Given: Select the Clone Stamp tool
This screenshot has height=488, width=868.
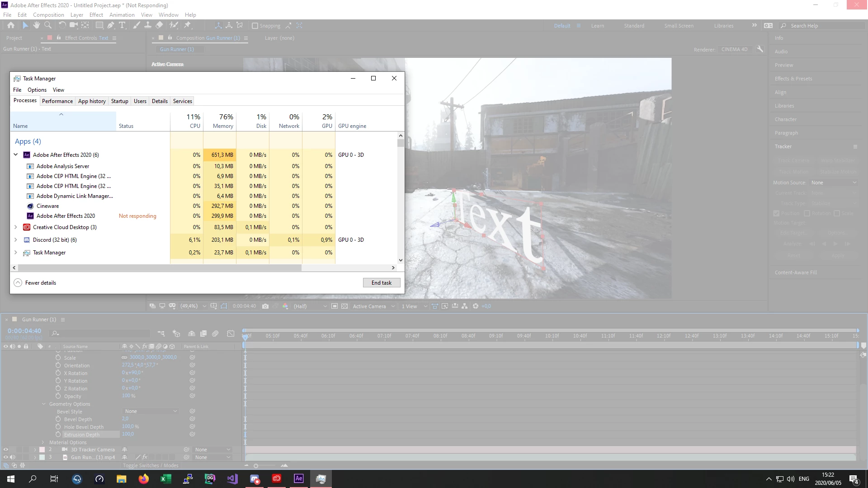Looking at the screenshot, I should 148,25.
